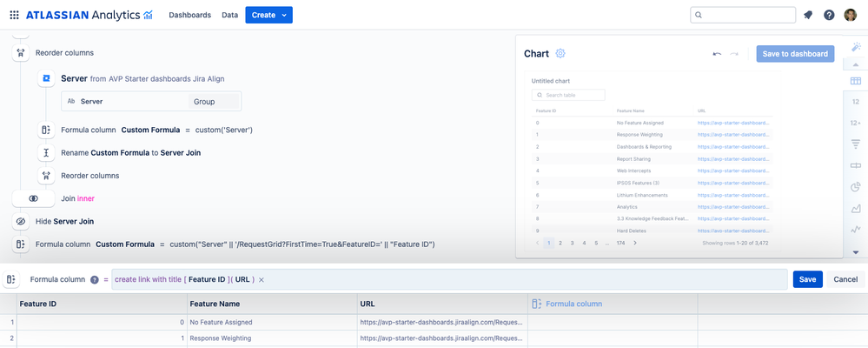Click the Atlassian Analytics logo
The image size is (868, 348).
[89, 15]
